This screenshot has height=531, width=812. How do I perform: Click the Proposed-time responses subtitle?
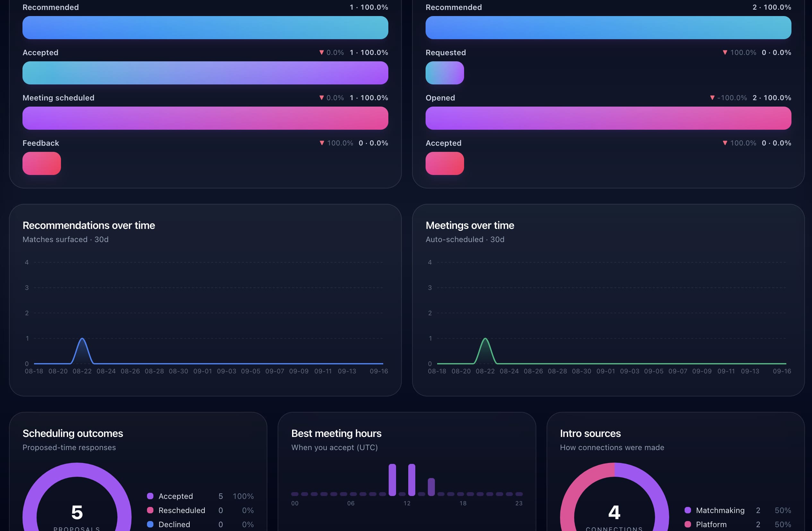(69, 448)
